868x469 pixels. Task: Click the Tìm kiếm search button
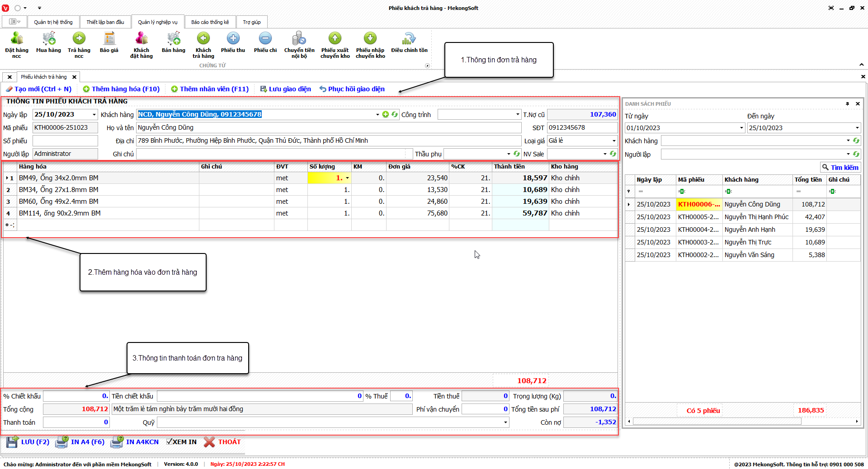pos(840,167)
